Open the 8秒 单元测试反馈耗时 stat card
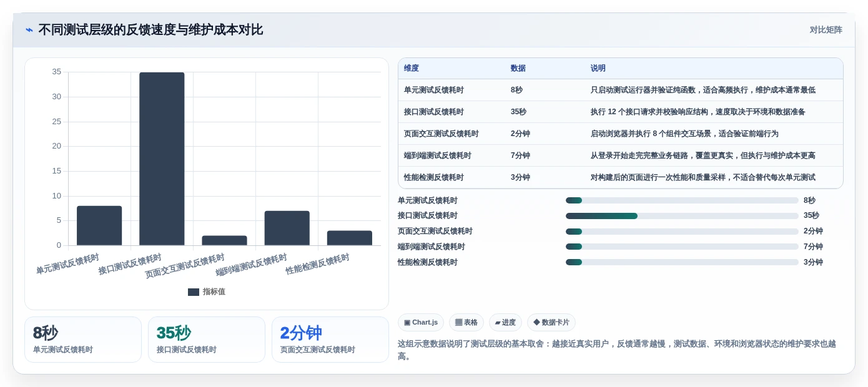The width and height of the screenshot is (868, 387). click(83, 340)
